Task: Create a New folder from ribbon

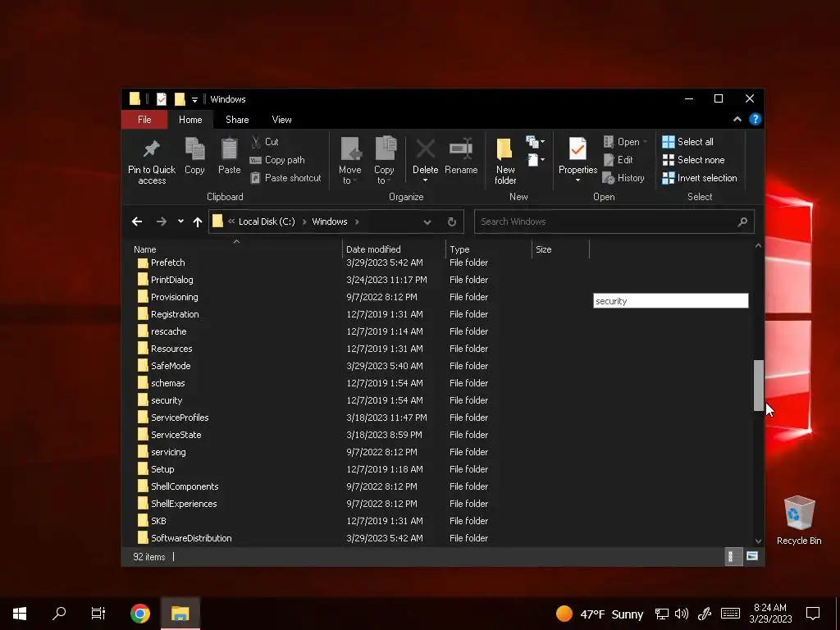Action: (504, 161)
